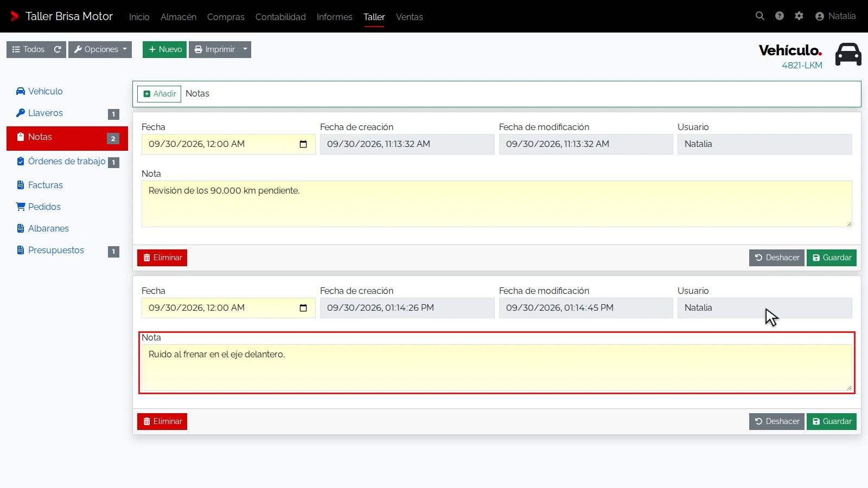Switch to the Pedidos sidebar tab
The image size is (868, 488).
click(67, 207)
